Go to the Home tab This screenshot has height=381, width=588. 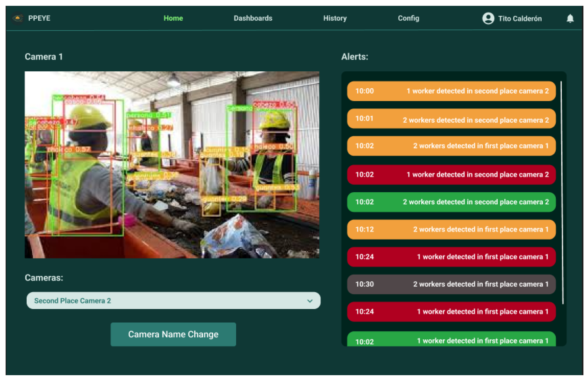pyautogui.click(x=173, y=18)
